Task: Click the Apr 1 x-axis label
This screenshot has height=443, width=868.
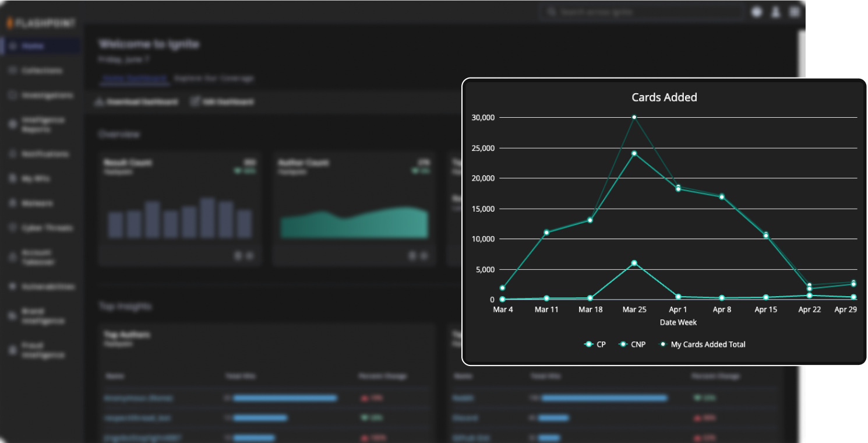Action: pos(678,310)
